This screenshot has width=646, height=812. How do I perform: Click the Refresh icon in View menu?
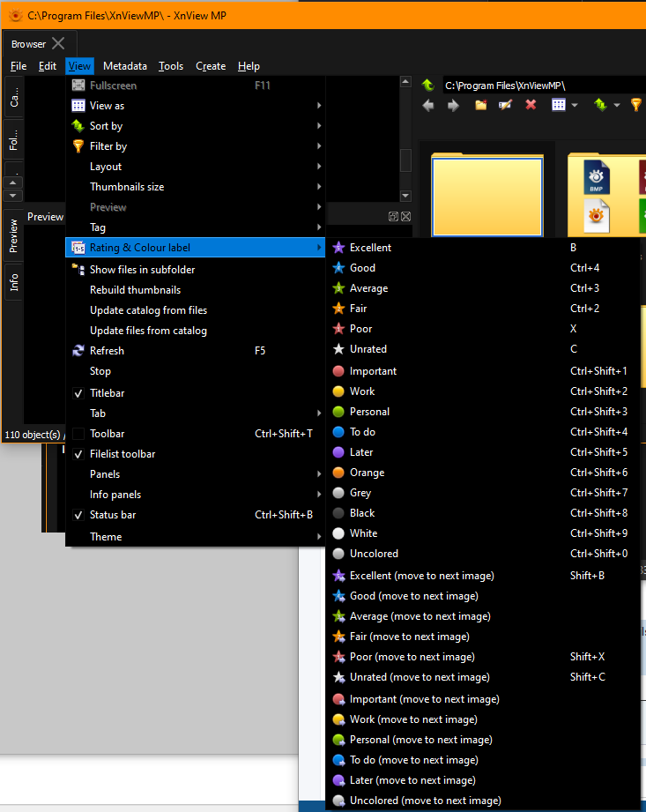coord(78,351)
